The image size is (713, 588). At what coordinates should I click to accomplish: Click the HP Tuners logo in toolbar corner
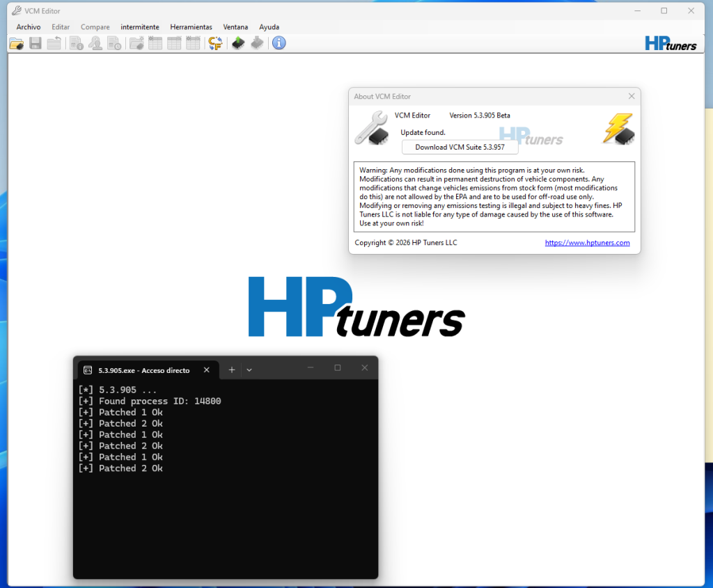pos(671,44)
